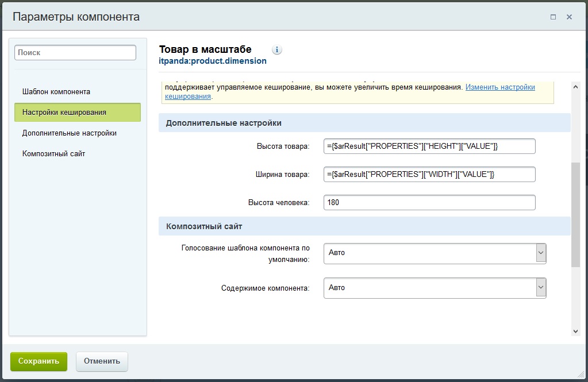Click the Поиск search field
Image resolution: width=588 pixels, height=382 pixels.
[x=75, y=52]
